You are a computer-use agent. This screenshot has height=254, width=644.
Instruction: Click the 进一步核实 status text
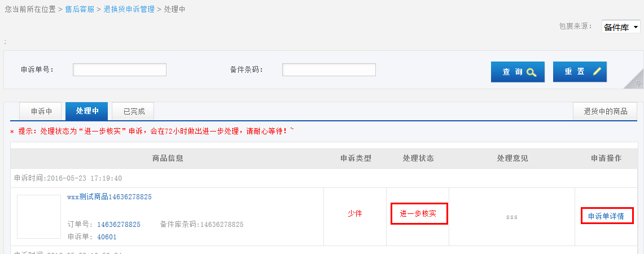(x=418, y=214)
